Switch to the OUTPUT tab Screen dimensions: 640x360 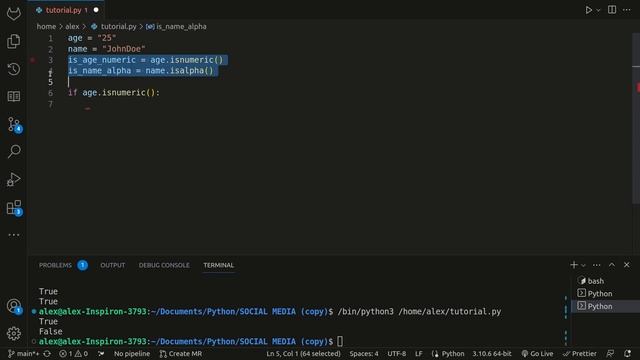point(113,265)
